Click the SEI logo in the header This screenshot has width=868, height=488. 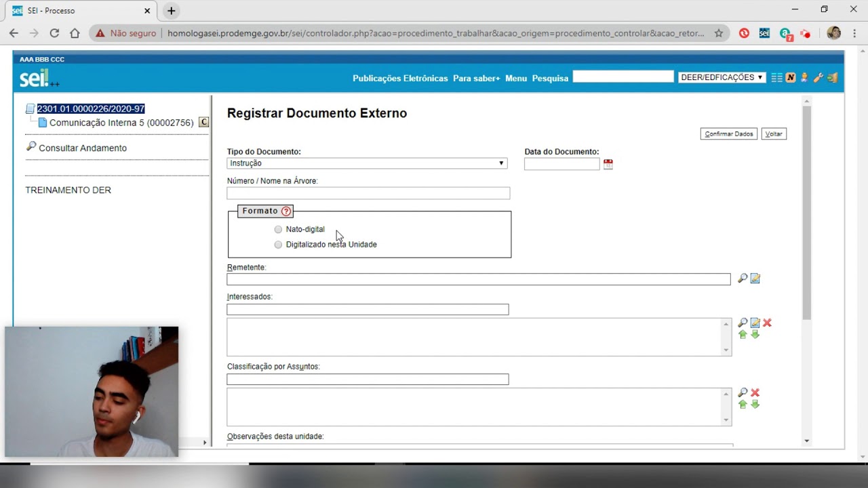click(39, 78)
